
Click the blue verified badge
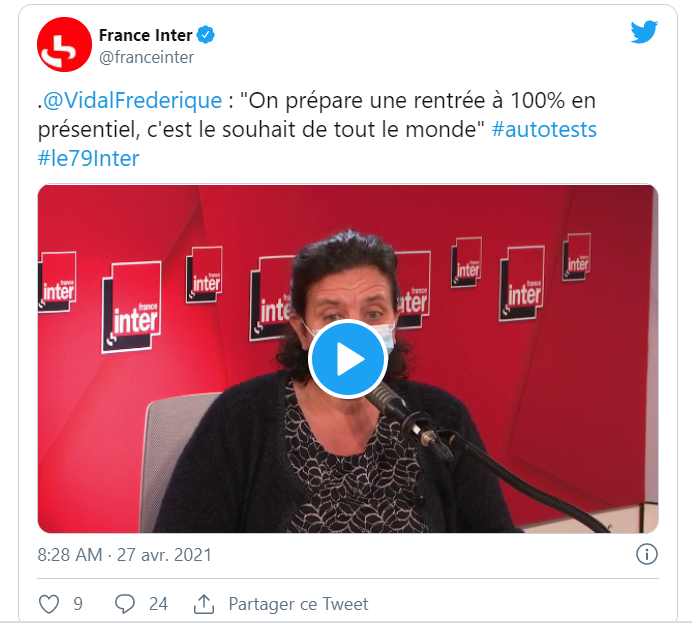[x=205, y=35]
